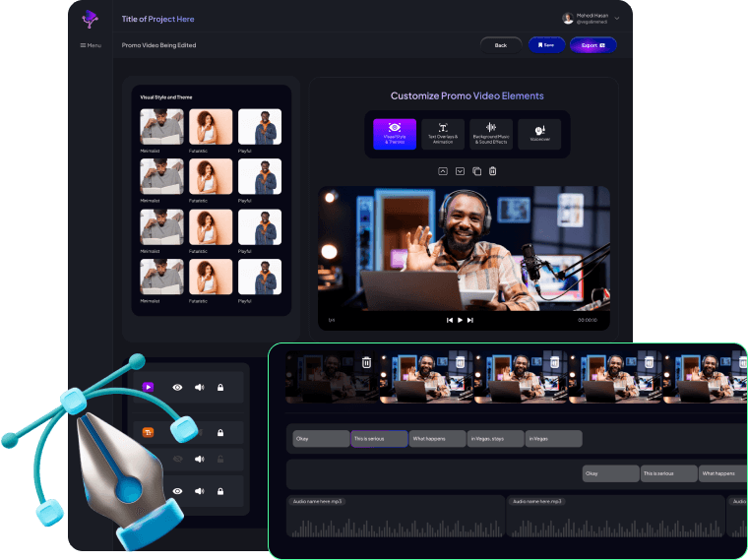Click the Back button
Image resolution: width=748 pixels, height=560 pixels.
500,45
